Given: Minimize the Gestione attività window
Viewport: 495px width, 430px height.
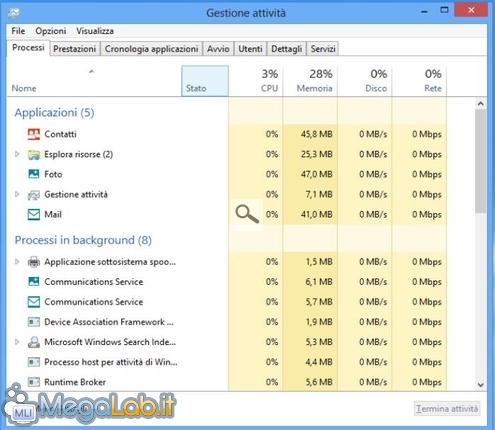Looking at the screenshot, I should [x=424, y=11].
